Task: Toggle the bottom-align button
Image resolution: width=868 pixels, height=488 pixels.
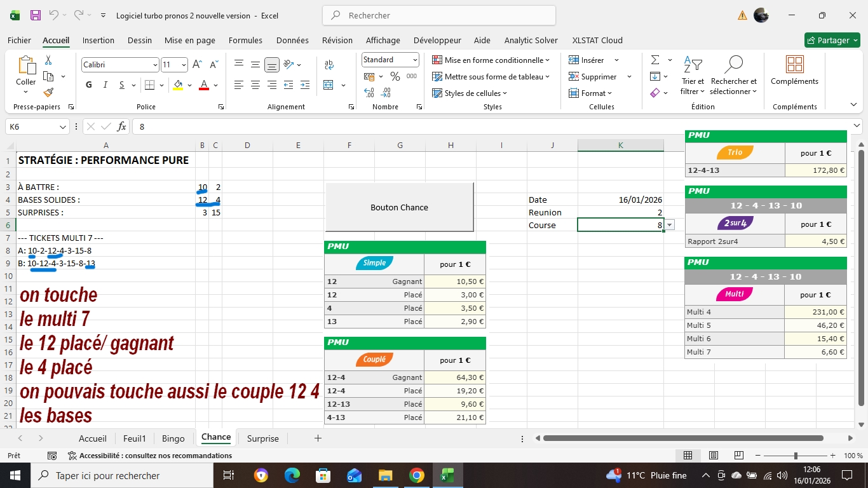Action: tap(272, 65)
